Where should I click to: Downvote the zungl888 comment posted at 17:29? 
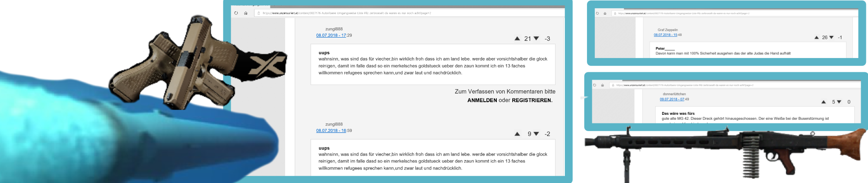pyautogui.click(x=536, y=39)
